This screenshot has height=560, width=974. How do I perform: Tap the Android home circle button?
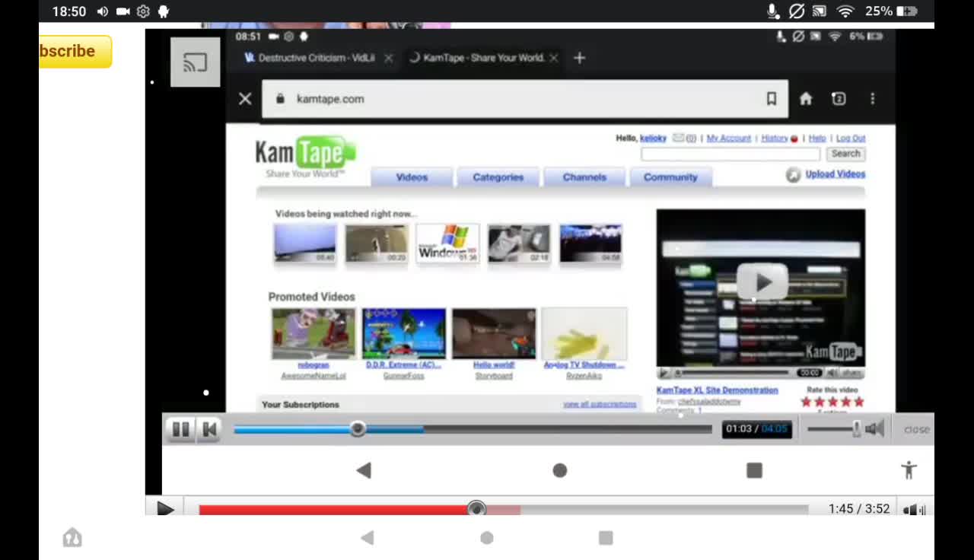click(x=560, y=471)
